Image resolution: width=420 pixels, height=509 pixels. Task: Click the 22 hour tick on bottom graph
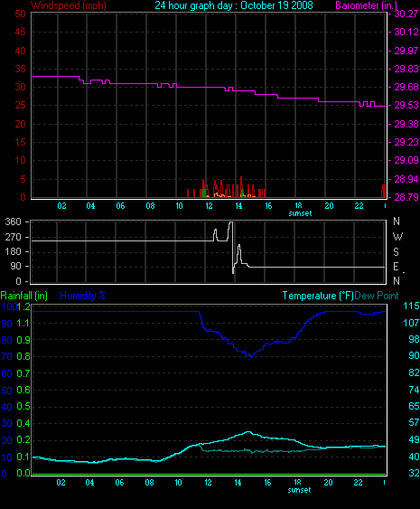pos(358,483)
